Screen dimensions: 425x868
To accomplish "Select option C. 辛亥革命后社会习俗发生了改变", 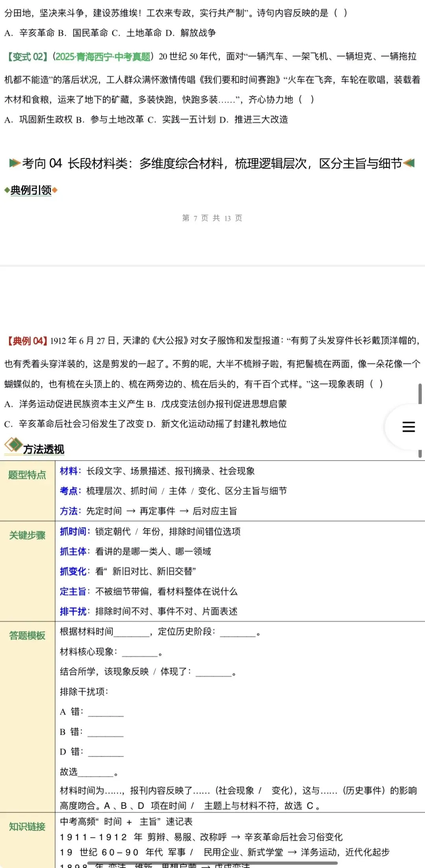I will pyautogui.click(x=74, y=424).
